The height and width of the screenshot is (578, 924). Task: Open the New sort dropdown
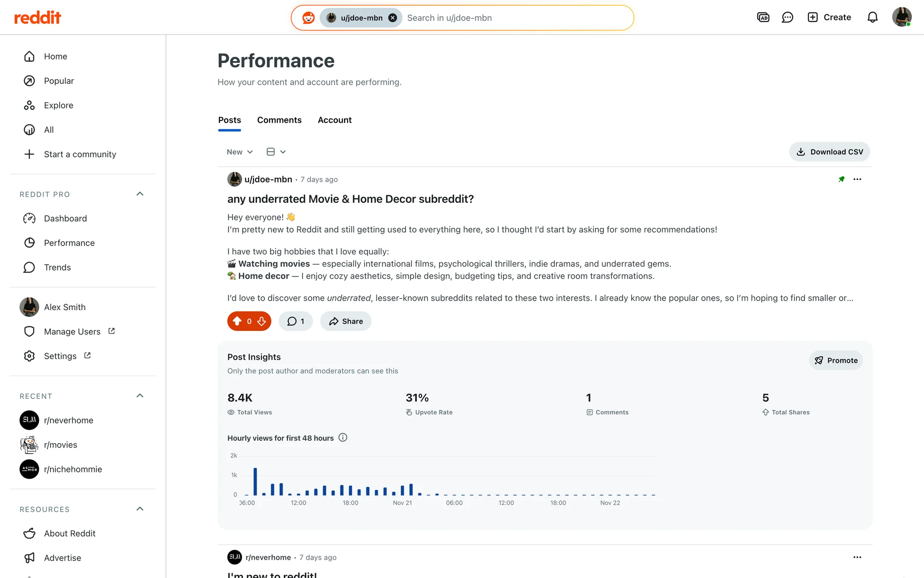(240, 152)
